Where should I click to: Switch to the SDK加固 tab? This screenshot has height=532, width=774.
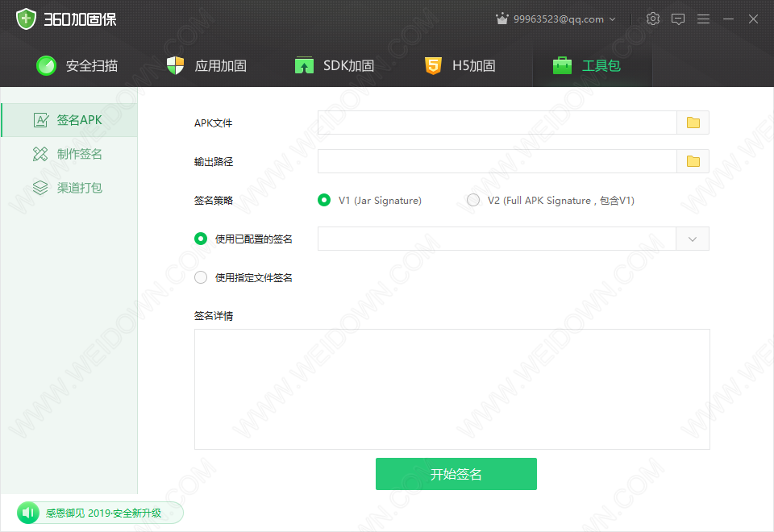point(335,65)
